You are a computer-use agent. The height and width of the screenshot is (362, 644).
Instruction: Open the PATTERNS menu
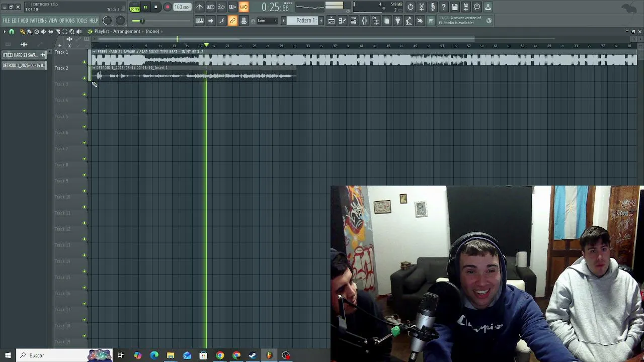38,21
